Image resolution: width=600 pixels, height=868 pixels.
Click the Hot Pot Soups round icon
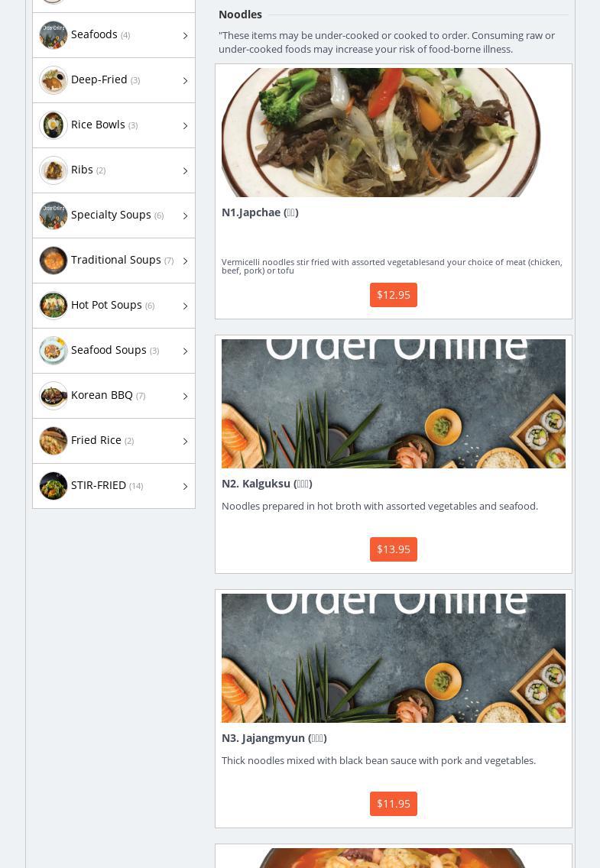pos(54,306)
